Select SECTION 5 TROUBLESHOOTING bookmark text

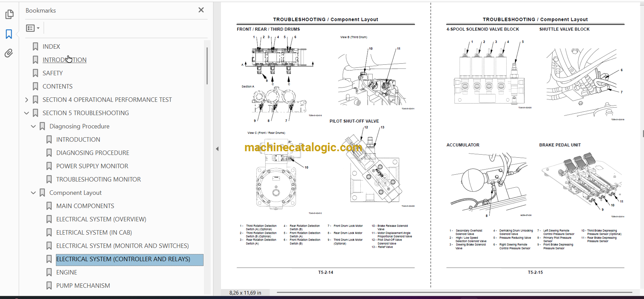[86, 113]
